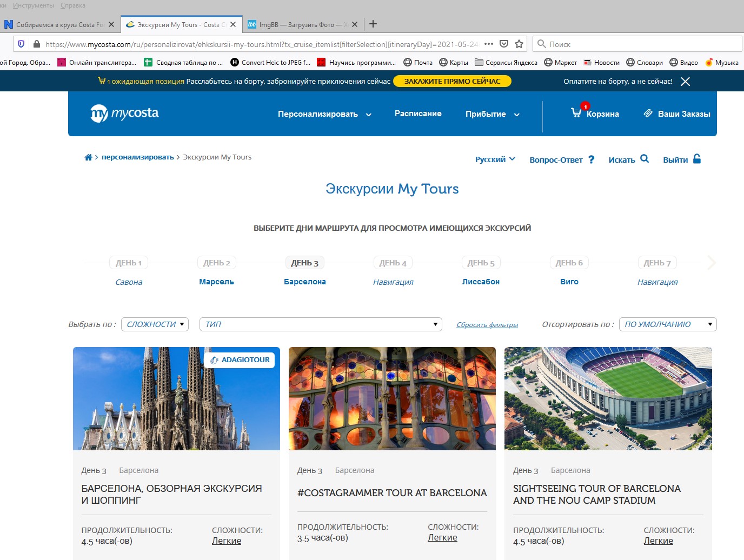Image resolution: width=744 pixels, height=560 pixels.
Task: Click Легкие under the Nou Camp tour
Action: coord(658,541)
